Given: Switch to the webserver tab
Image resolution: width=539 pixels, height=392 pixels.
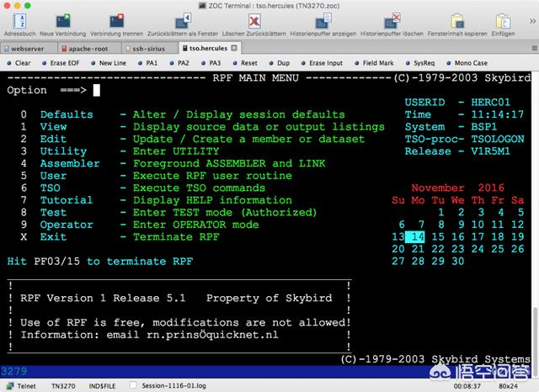Looking at the screenshot, I should (x=28, y=49).
